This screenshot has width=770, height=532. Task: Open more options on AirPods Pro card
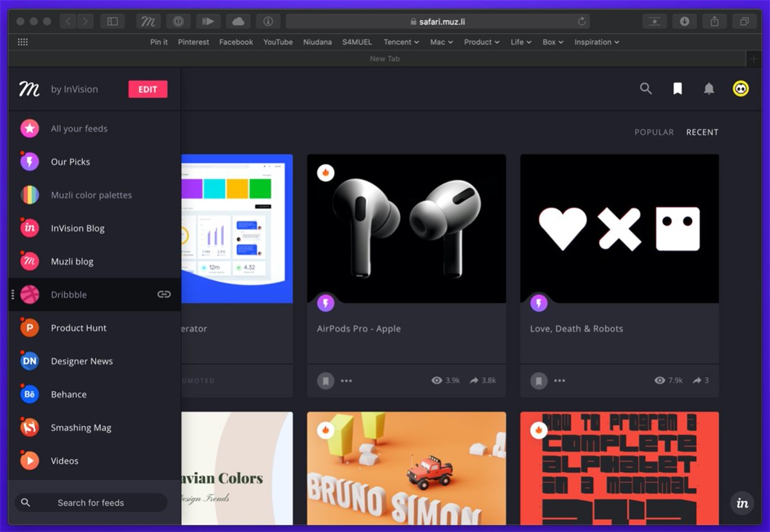pos(346,381)
